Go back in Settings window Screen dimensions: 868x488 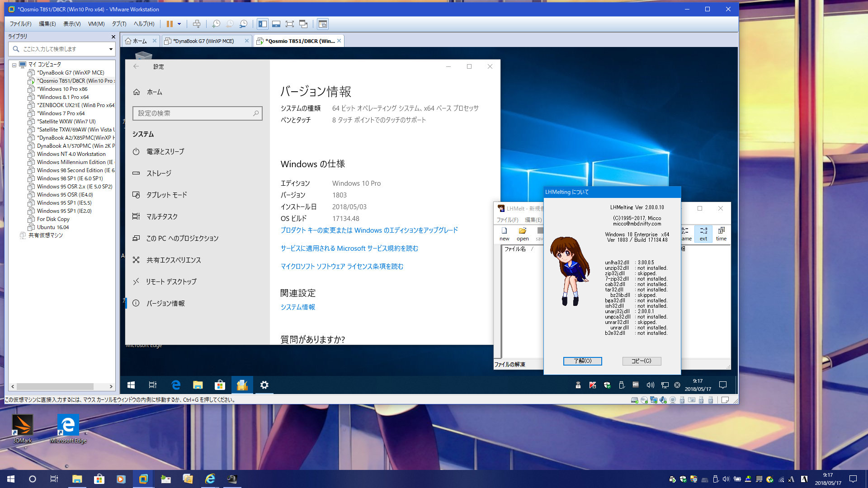click(136, 66)
